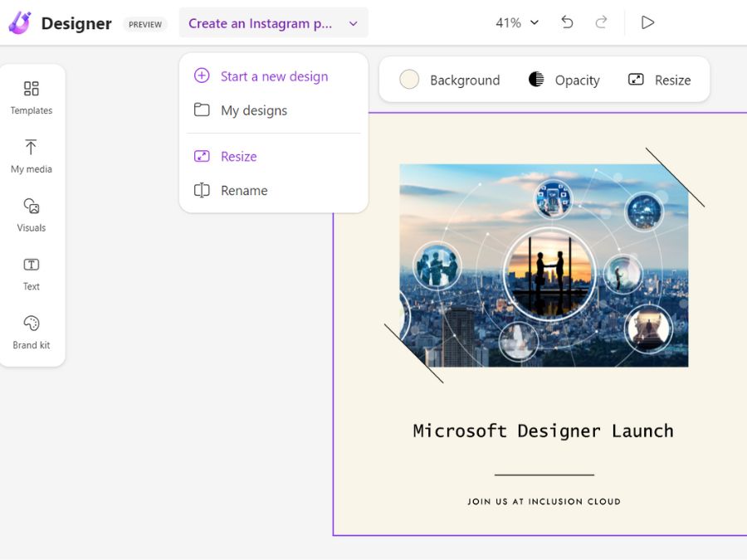Screen dimensions: 747x560
Task: Click the Designer logo icon
Action: click(20, 23)
